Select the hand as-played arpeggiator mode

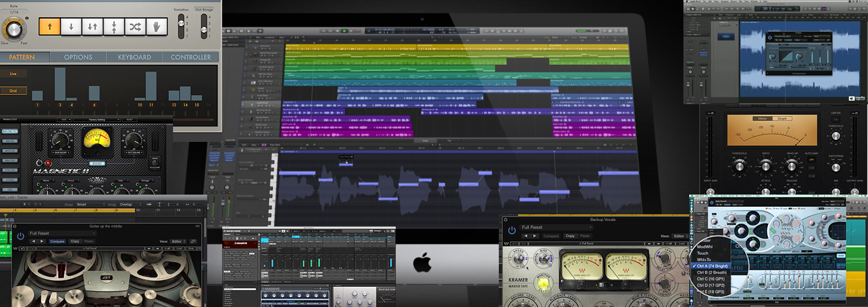coord(157,27)
